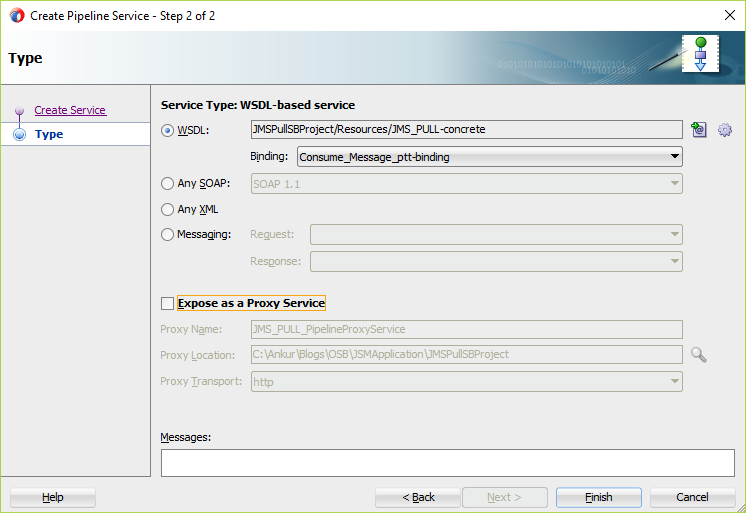The height and width of the screenshot is (513, 746).
Task: Select the WSDL radio button
Action: tap(167, 130)
